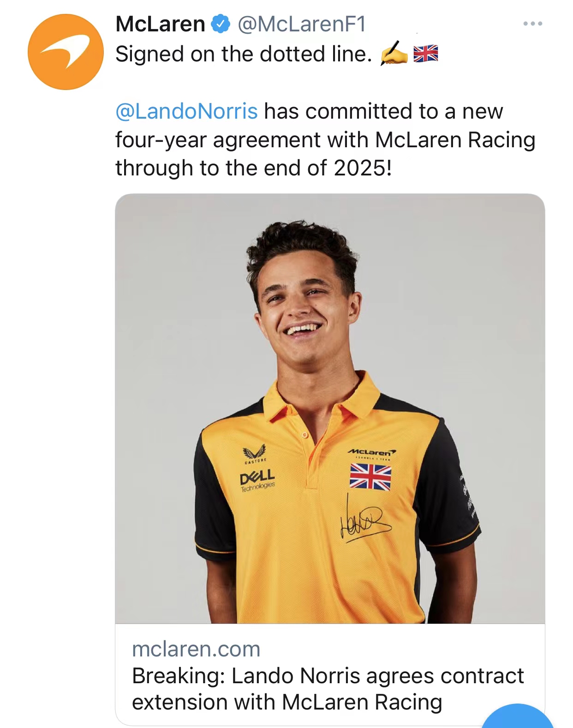Click the 'four-year agreement with McLaren Racing' text
The image size is (573, 728).
click(x=325, y=140)
